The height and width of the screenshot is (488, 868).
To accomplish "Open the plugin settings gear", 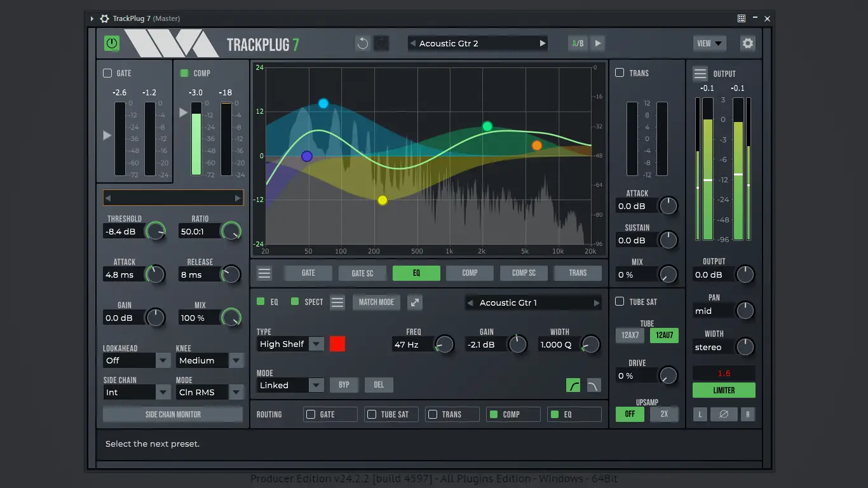I will coord(747,43).
